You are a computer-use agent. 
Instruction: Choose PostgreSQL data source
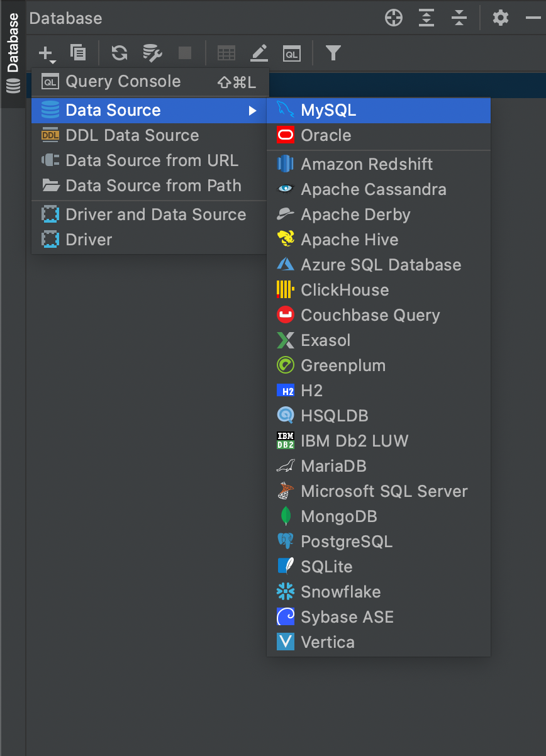[379, 542]
